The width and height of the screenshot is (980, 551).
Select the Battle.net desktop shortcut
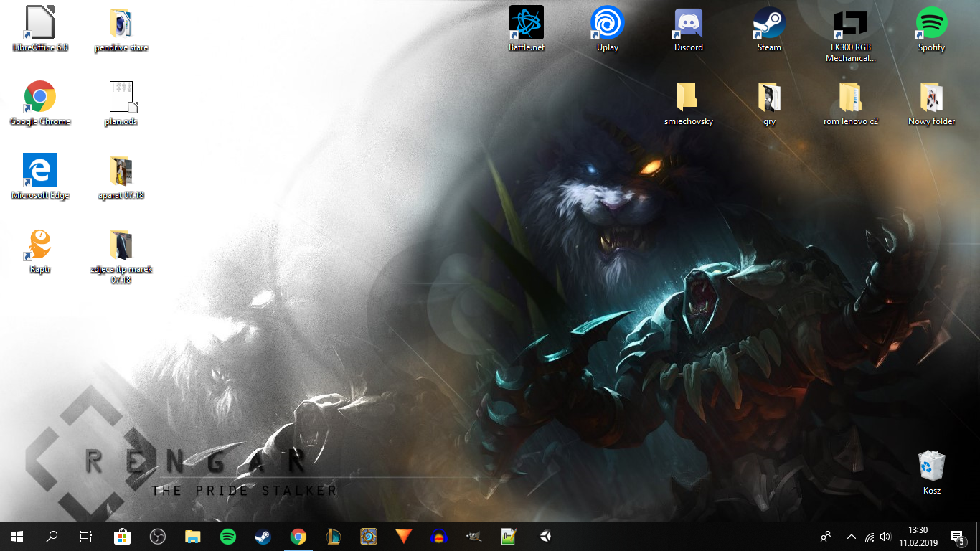(527, 29)
